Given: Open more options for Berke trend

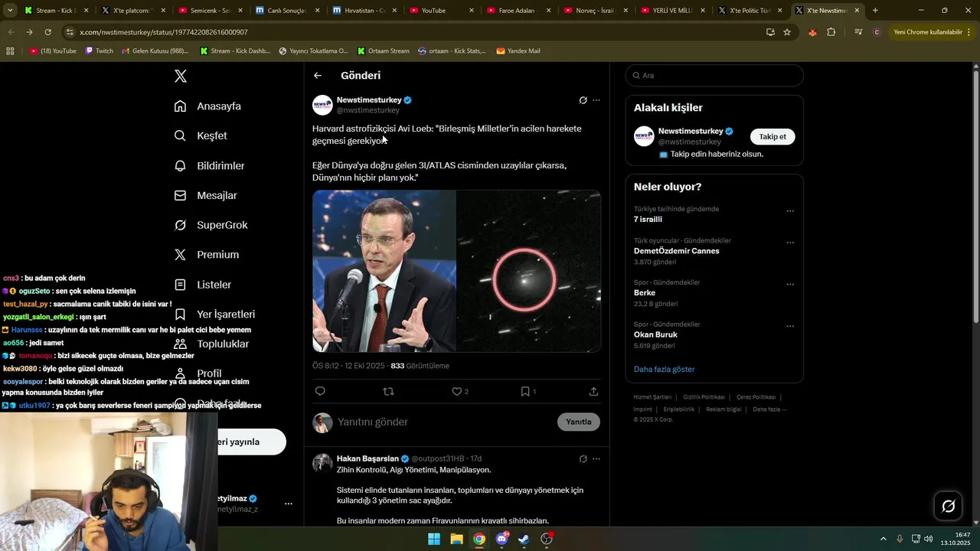Looking at the screenshot, I should click(x=790, y=285).
